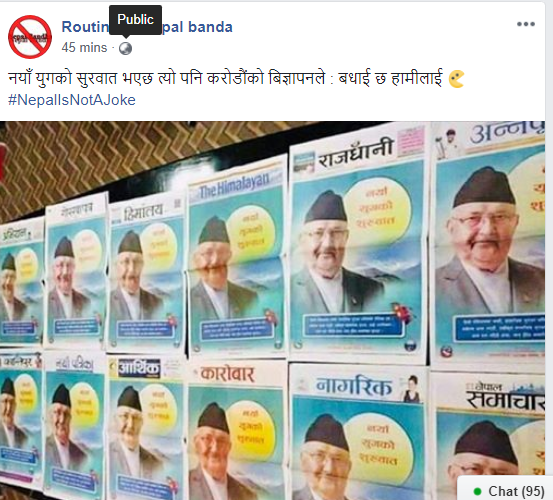This screenshot has height=500, width=553.
Task: Open photo at the नागरिक newspaper masthead
Action: [353, 386]
